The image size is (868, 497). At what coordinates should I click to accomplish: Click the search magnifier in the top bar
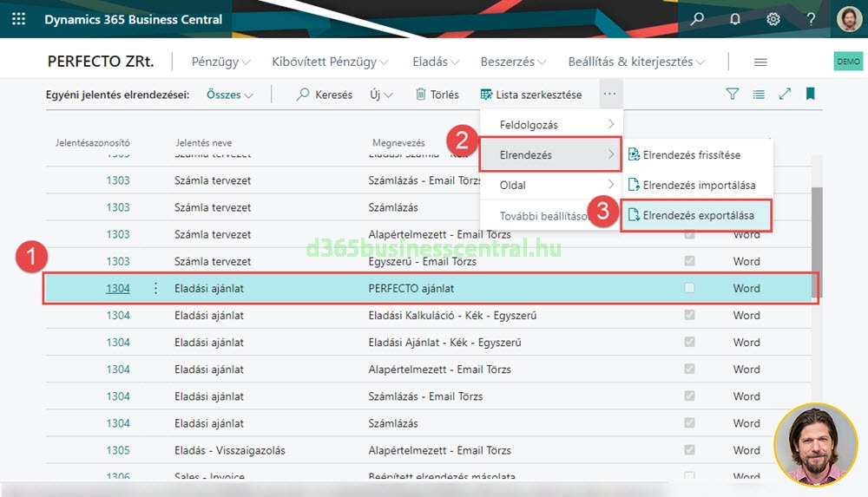[x=697, y=19]
